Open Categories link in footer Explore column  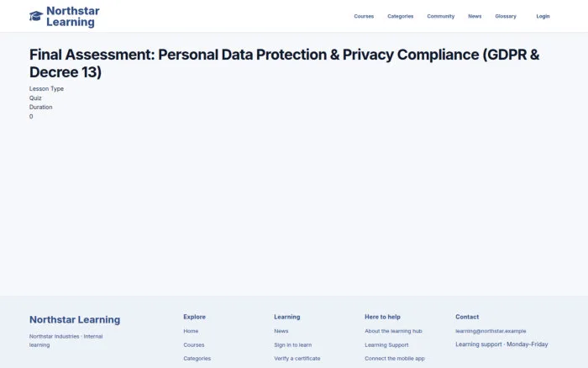(x=197, y=359)
